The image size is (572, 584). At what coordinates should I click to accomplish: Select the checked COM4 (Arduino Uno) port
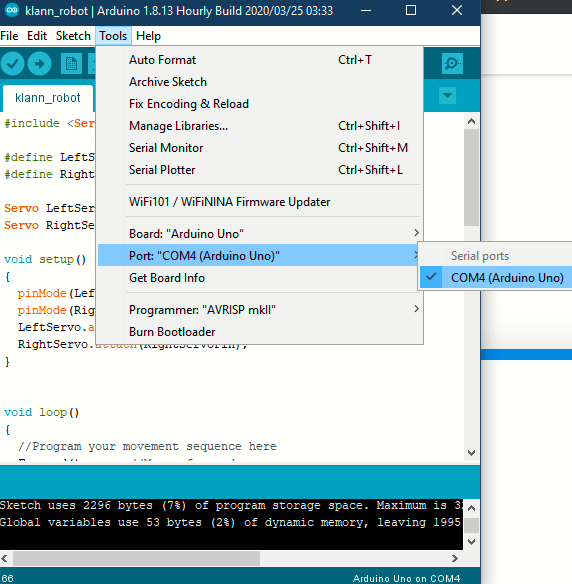click(x=496, y=277)
